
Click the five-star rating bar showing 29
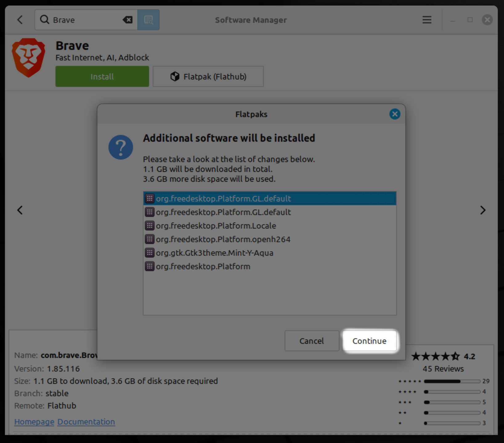pyautogui.click(x=452, y=381)
